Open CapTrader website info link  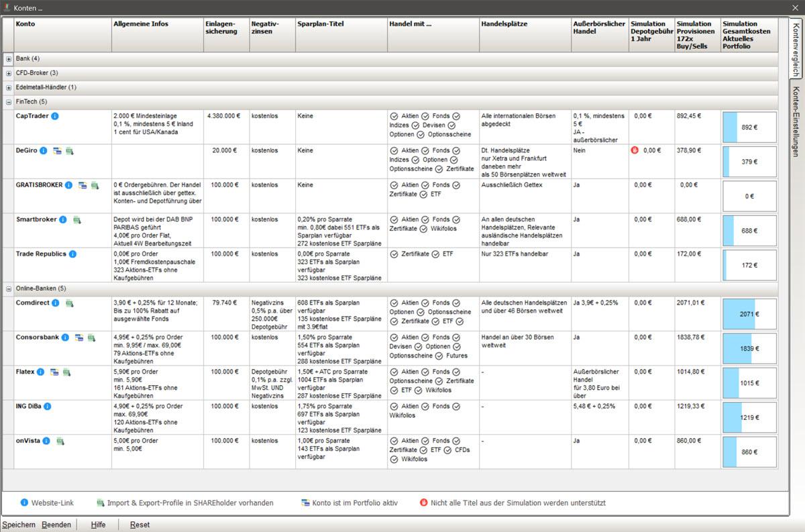coord(55,116)
